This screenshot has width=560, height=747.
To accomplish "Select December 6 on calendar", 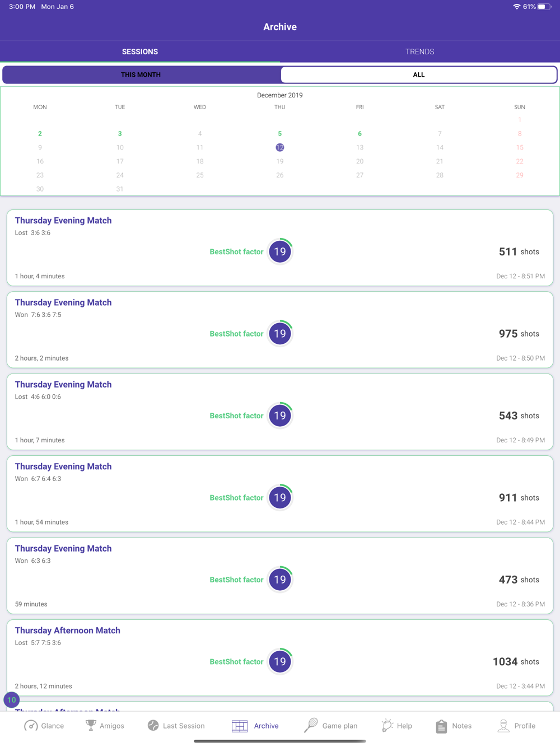I will [360, 134].
